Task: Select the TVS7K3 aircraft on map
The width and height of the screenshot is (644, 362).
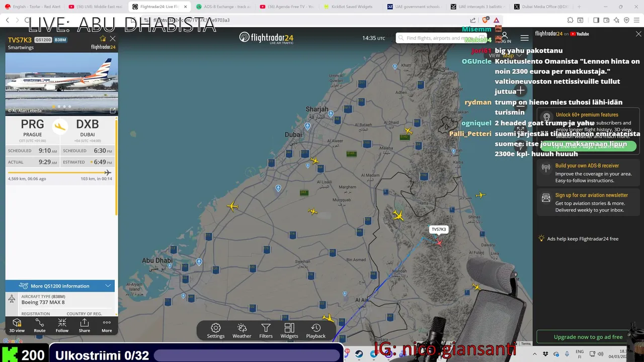Action: click(439, 243)
